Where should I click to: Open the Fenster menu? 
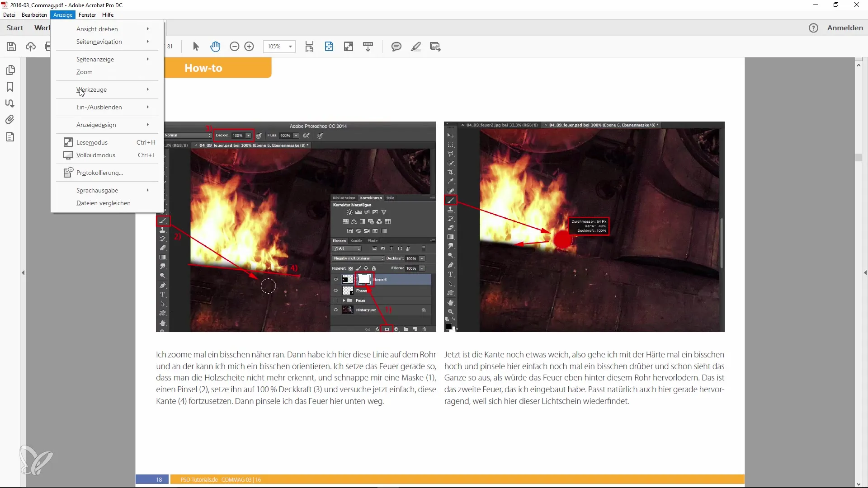point(87,15)
